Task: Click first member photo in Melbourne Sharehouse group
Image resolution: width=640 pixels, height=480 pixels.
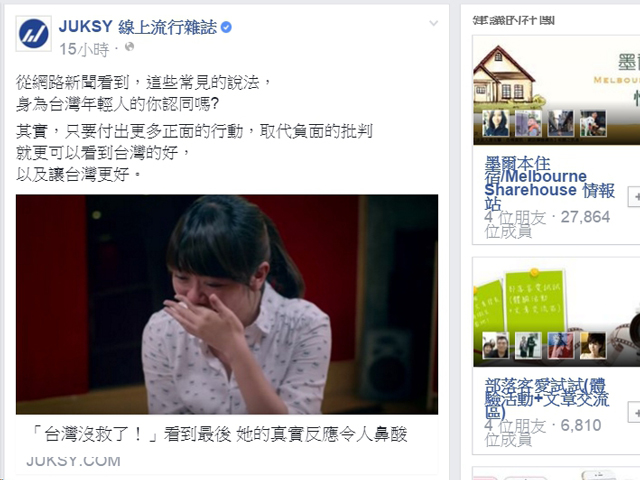Action: click(496, 123)
